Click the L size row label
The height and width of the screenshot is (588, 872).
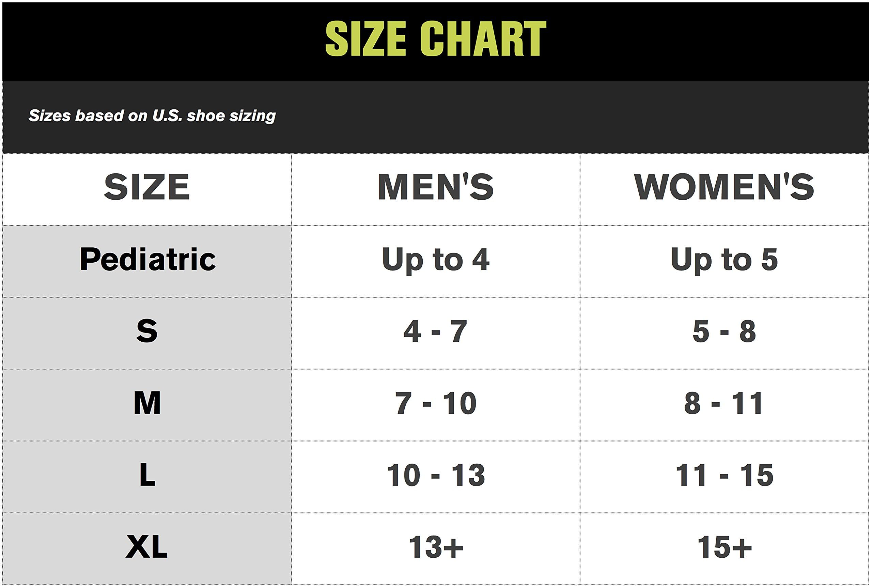147,475
